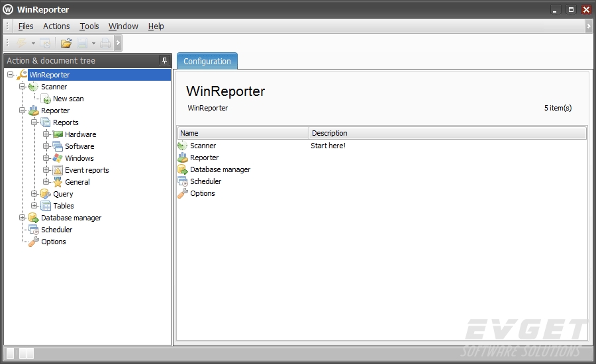Click the printer toolbar icon
Image resolution: width=596 pixels, height=364 pixels.
click(105, 43)
